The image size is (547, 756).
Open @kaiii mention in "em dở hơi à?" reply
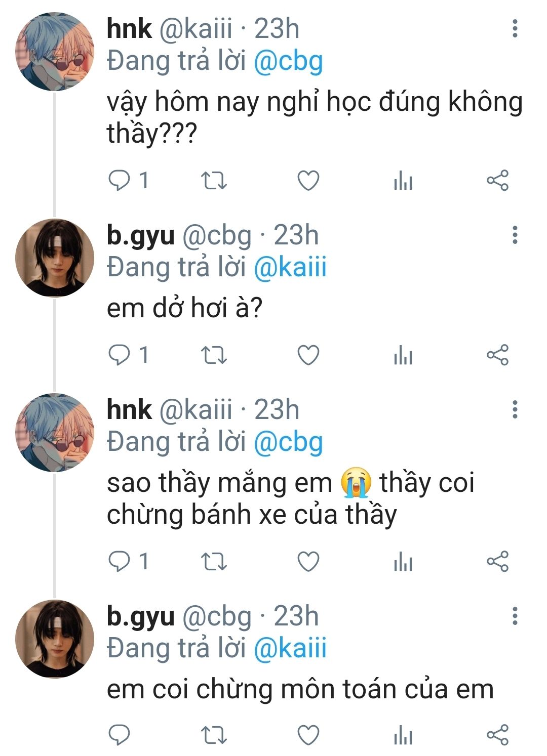[x=290, y=268]
